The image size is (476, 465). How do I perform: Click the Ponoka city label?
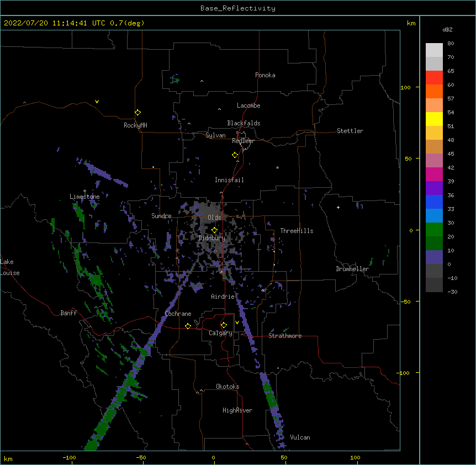pos(265,75)
